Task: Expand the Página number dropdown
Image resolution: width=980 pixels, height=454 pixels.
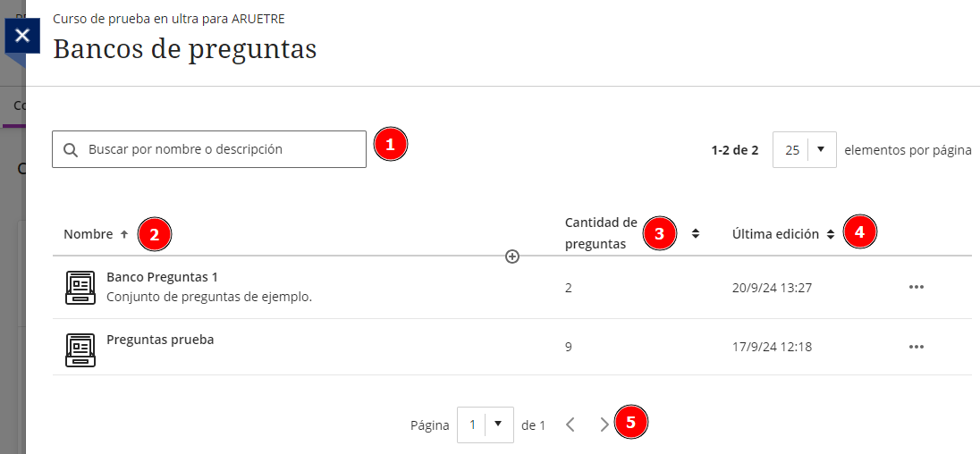Action: [498, 425]
